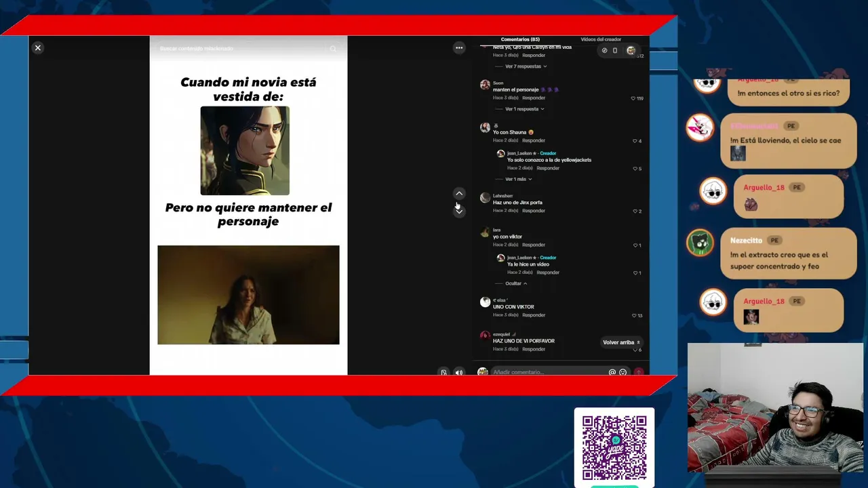This screenshot has width=868, height=488.
Task: Click jean_Laeken name above yellowjackets reply
Action: click(519, 153)
